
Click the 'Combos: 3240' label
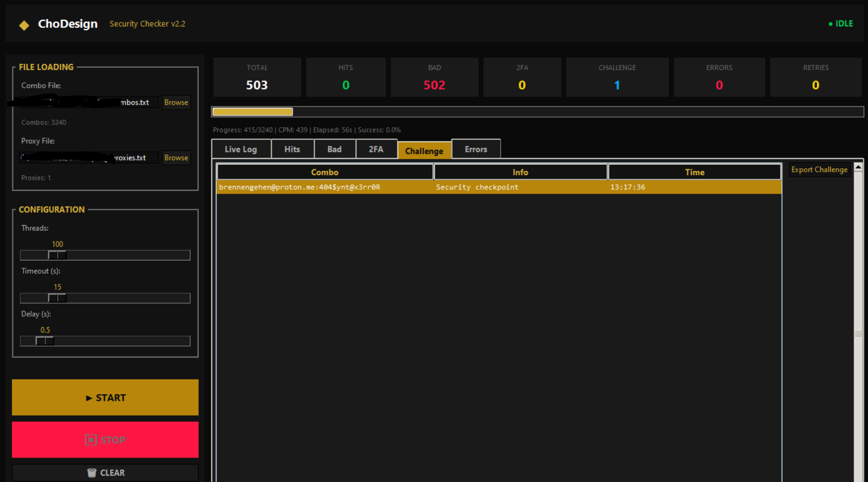click(44, 122)
